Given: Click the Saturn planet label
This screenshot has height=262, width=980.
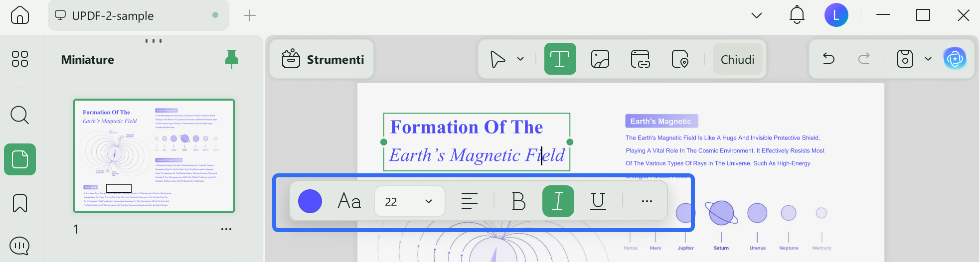Looking at the screenshot, I should [x=721, y=248].
